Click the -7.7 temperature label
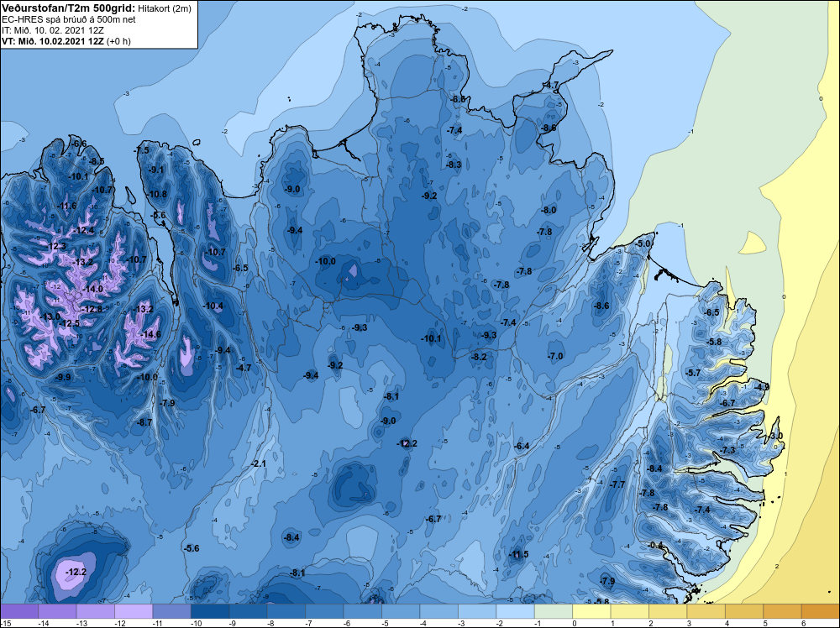 pos(617,484)
